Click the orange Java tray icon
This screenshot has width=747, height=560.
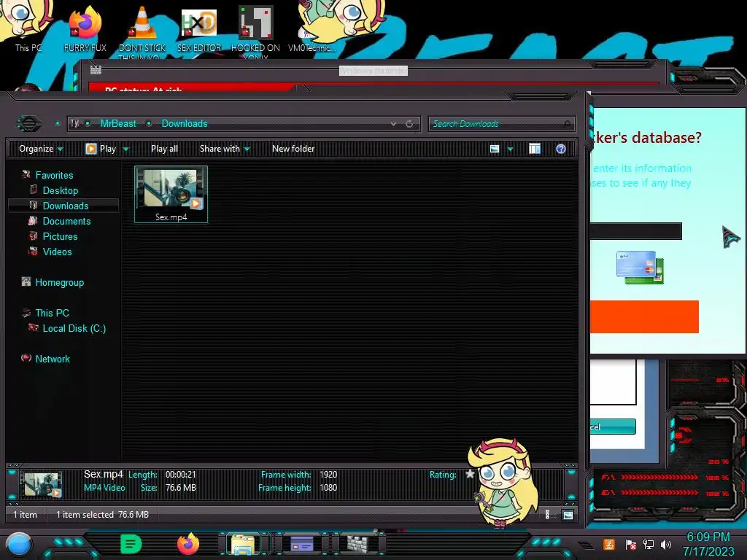pos(609,544)
